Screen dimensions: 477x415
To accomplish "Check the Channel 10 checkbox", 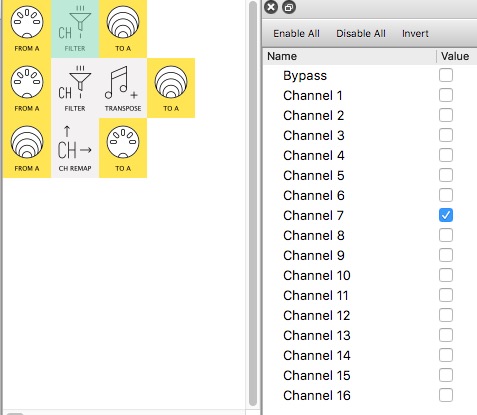I will coord(446,275).
